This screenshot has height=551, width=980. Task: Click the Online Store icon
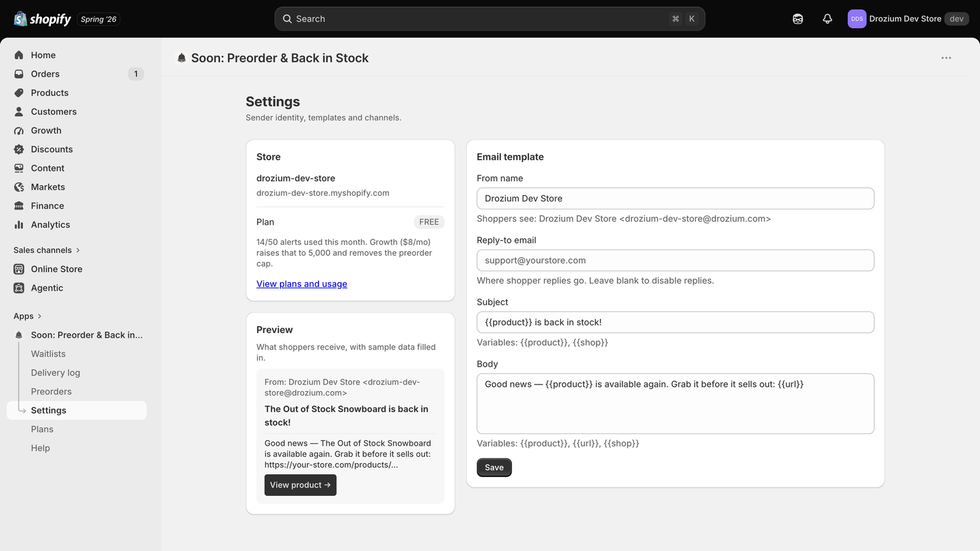[19, 269]
